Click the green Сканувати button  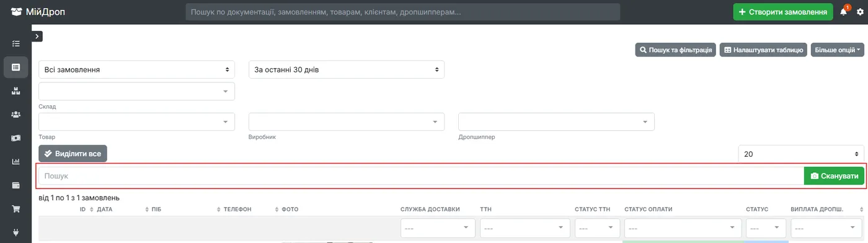[834, 176]
